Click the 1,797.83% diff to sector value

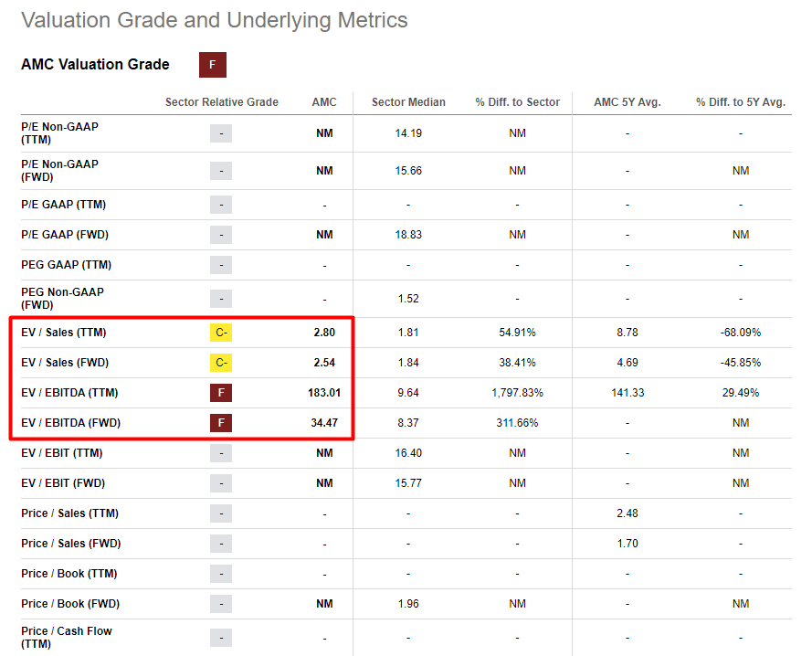tap(517, 393)
